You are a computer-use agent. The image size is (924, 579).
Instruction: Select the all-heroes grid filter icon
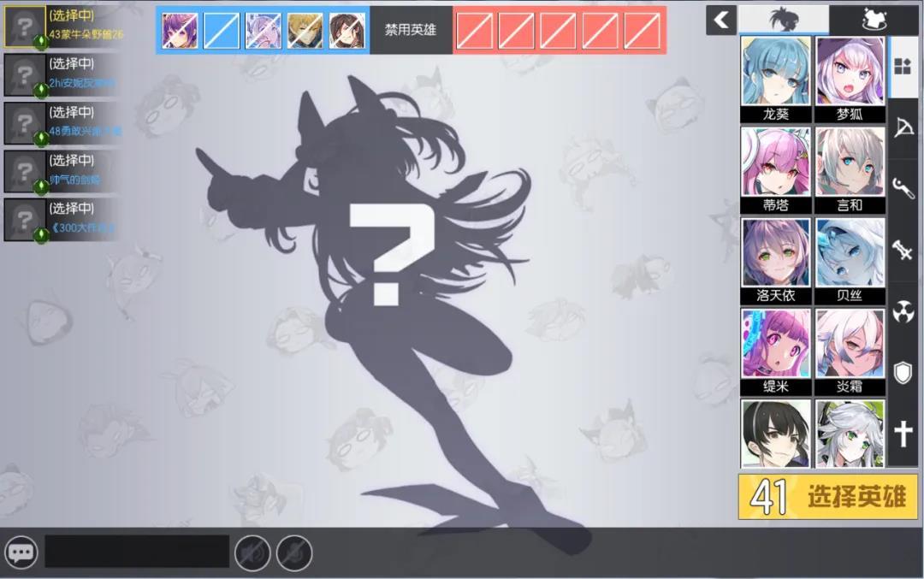coord(903,66)
